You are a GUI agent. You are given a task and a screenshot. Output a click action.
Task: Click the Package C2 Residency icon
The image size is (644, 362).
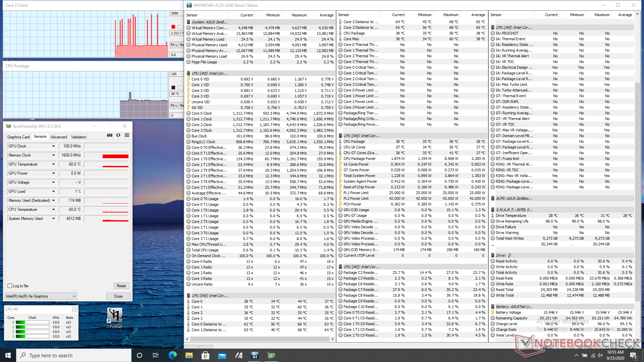click(340, 273)
